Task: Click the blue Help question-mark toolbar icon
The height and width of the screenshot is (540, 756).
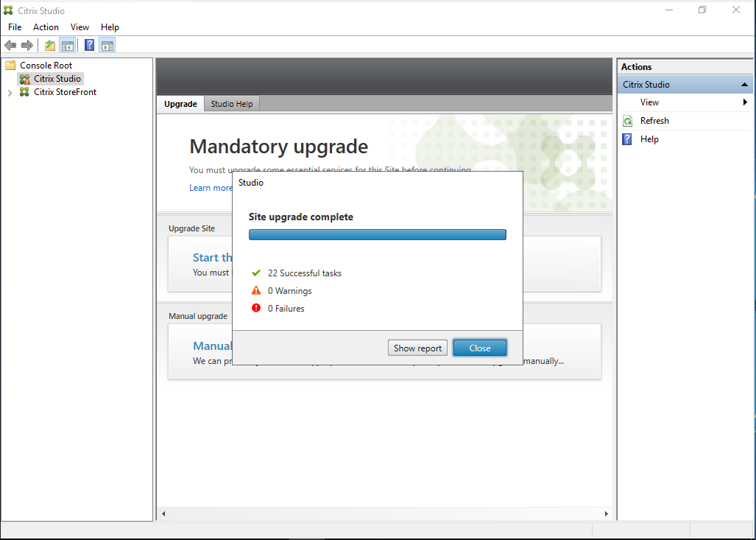Action: (89, 46)
